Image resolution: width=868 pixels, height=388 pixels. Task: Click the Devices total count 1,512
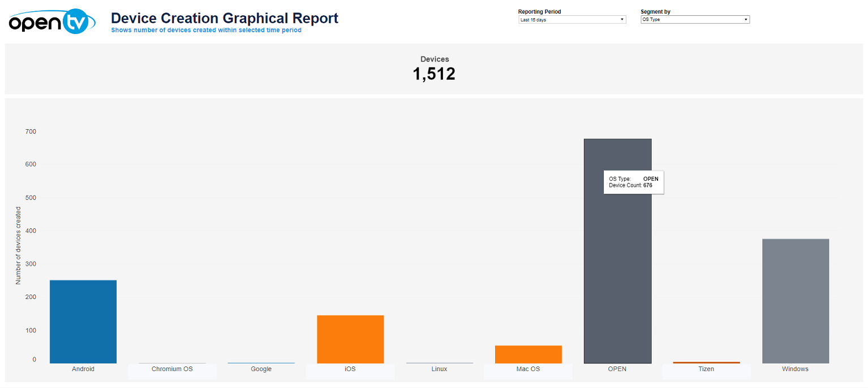click(434, 74)
